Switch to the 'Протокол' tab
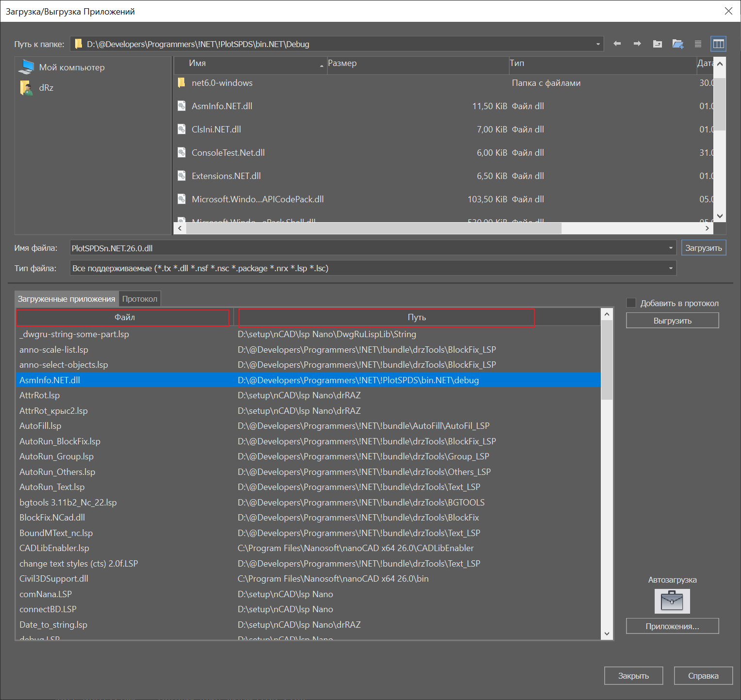The width and height of the screenshot is (741, 700). (140, 299)
